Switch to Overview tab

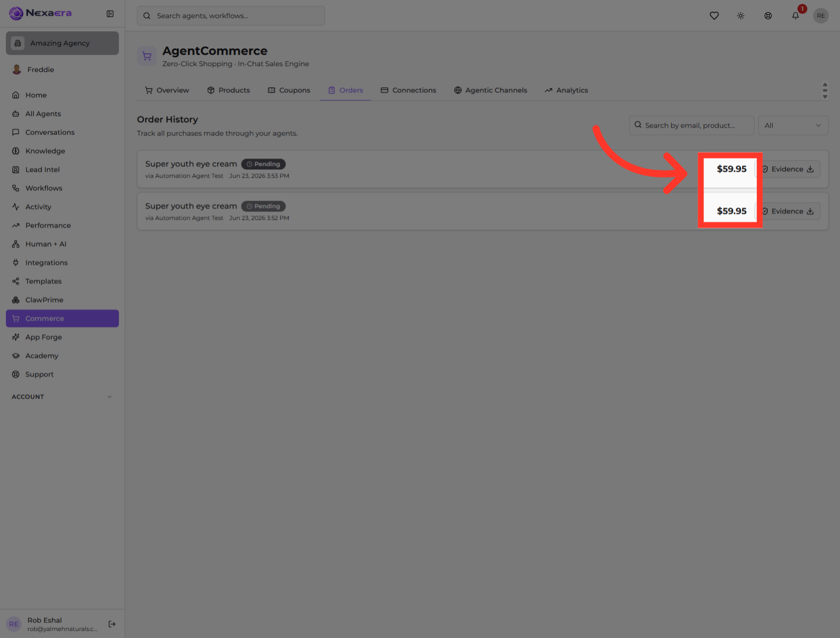[167, 90]
